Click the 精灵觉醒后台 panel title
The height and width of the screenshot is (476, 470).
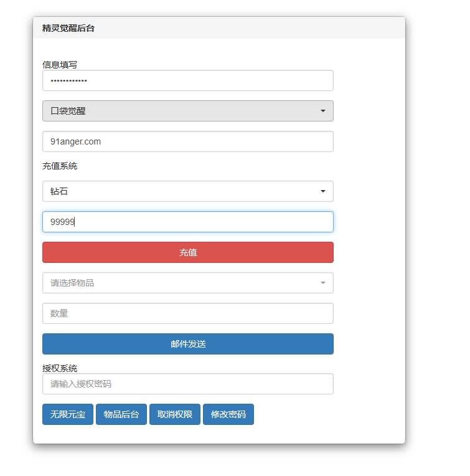68,28
